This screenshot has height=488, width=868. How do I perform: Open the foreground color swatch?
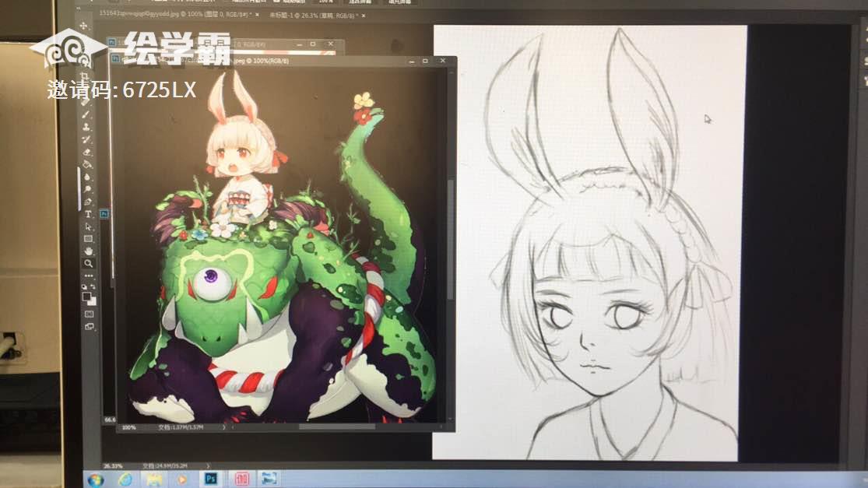pos(86,297)
